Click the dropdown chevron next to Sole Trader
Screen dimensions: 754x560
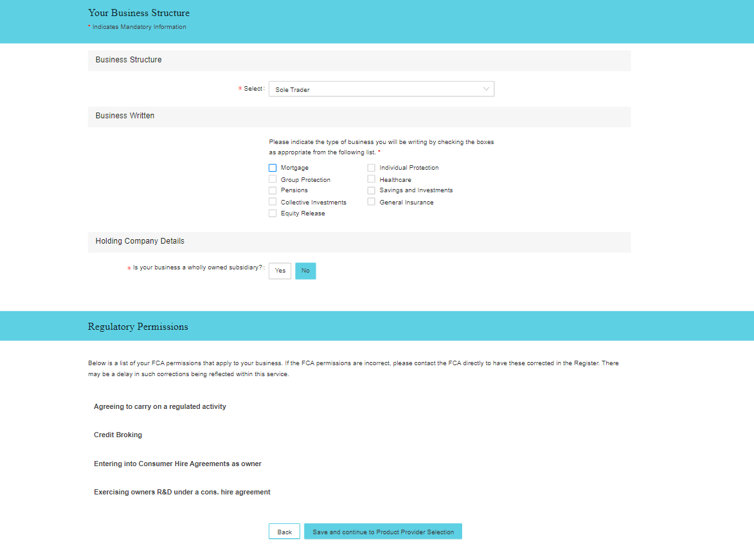click(x=486, y=89)
